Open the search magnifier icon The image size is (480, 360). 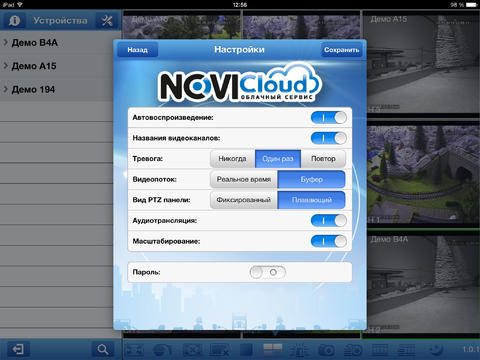(x=103, y=349)
